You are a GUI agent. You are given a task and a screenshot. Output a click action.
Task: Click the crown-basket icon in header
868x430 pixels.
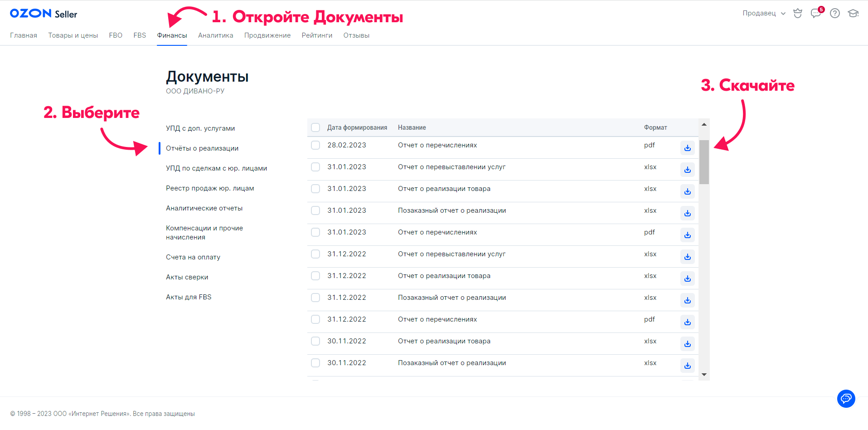pos(798,13)
